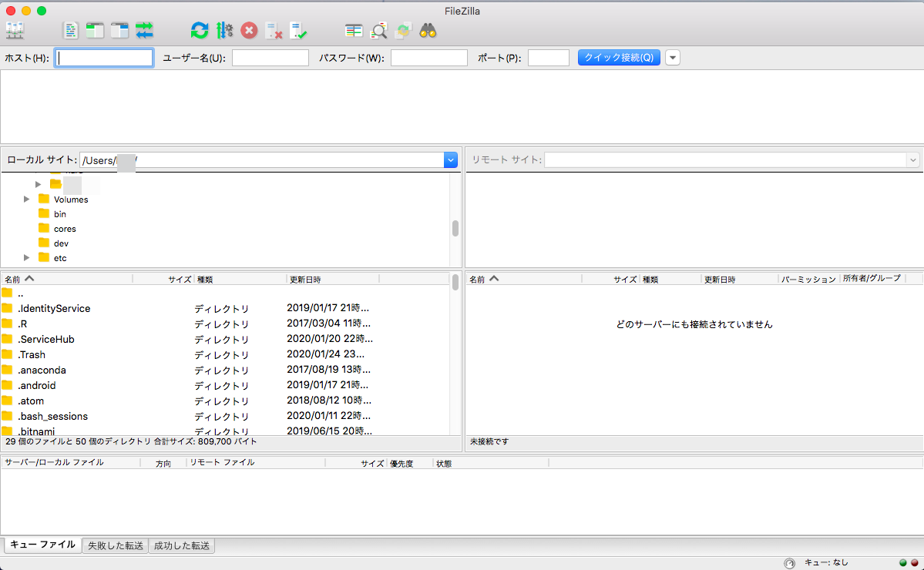Open the directory listing filters icon
Image resolution: width=924 pixels, height=570 pixels.
pyautogui.click(x=354, y=31)
